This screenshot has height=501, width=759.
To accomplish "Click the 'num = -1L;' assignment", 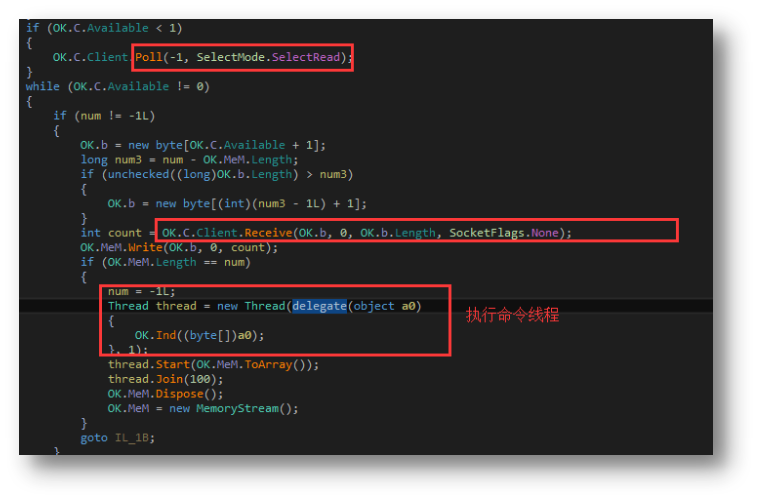I will click(x=141, y=291).
